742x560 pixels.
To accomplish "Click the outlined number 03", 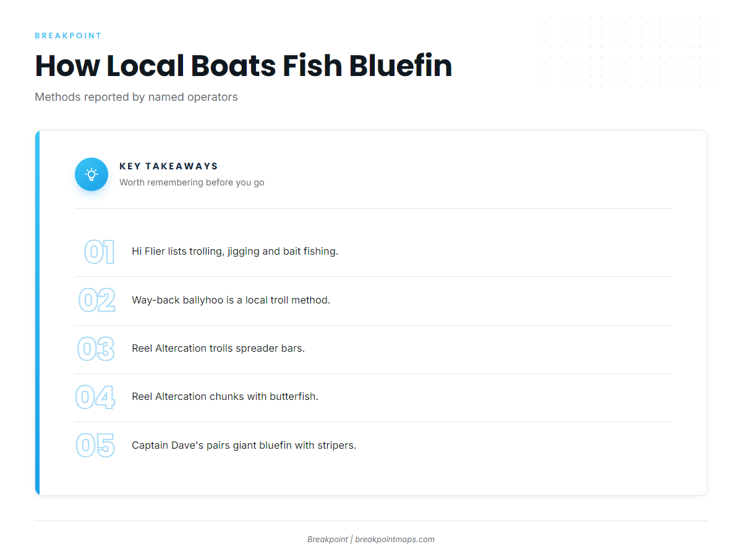I will pos(96,349).
